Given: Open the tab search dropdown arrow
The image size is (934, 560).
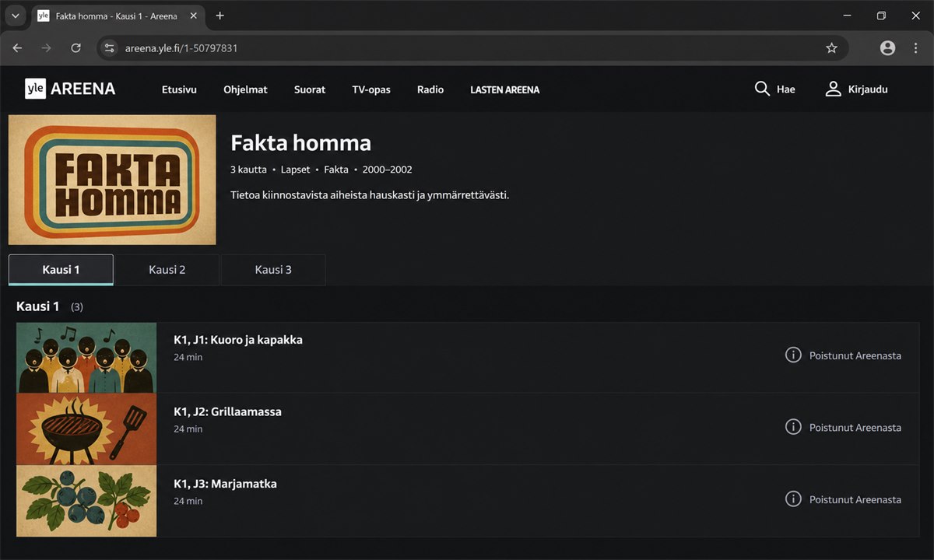Looking at the screenshot, I should [15, 16].
